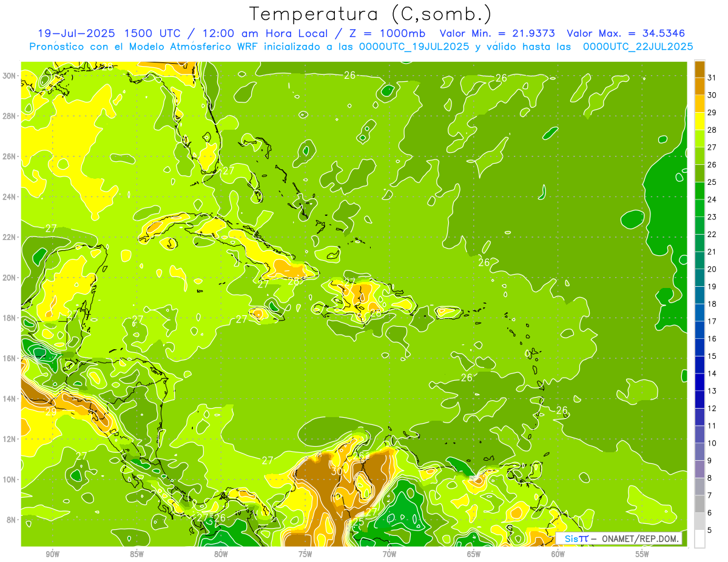Click the legend scale number 18

[x=712, y=304]
